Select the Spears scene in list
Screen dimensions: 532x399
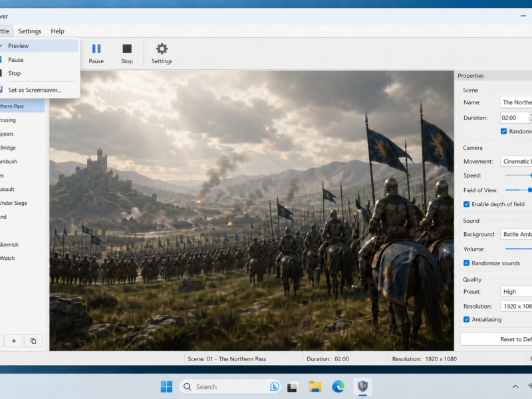[22, 134]
